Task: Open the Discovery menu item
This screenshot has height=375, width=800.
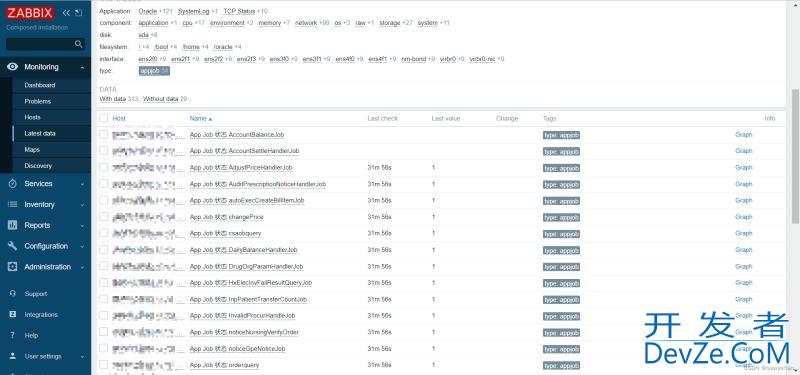Action: (x=38, y=166)
